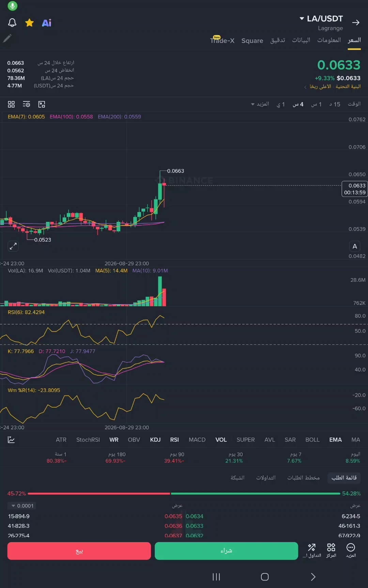Toggle the VOL indicator
Viewport: 368px width, 588px height.
coord(221,440)
